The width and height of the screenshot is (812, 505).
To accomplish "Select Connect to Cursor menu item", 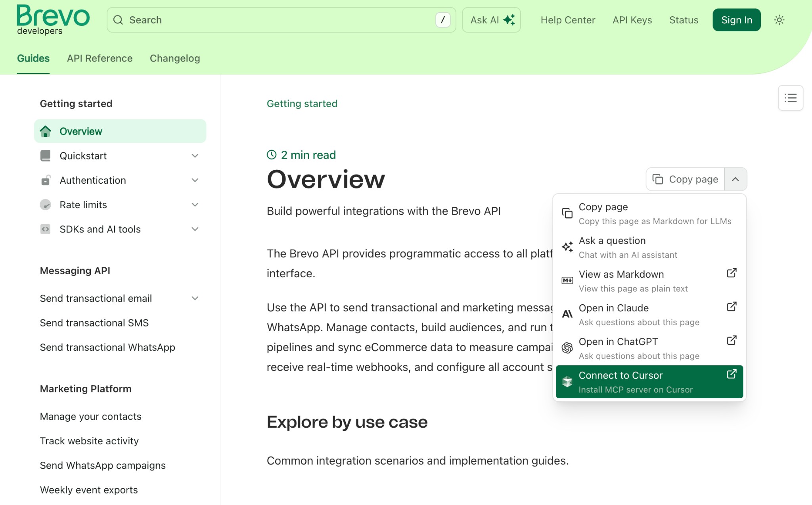I will click(649, 382).
